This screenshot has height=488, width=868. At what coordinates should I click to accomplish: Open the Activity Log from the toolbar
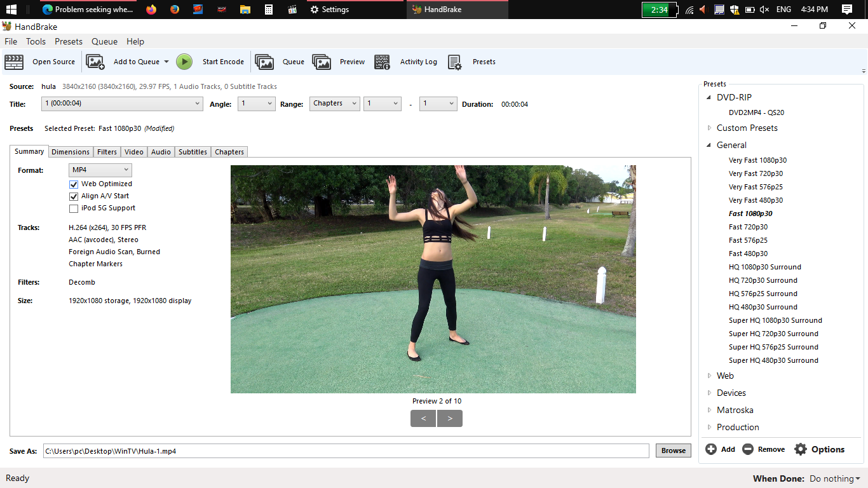tap(405, 62)
